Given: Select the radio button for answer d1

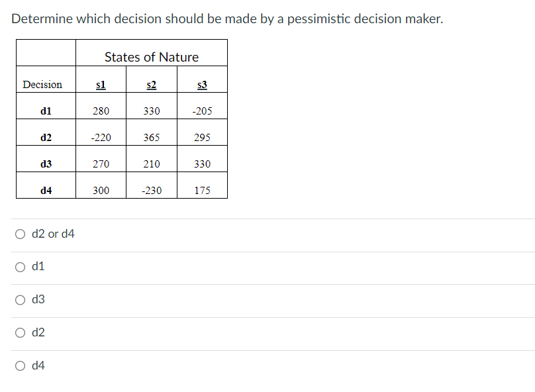Looking at the screenshot, I should [x=21, y=266].
